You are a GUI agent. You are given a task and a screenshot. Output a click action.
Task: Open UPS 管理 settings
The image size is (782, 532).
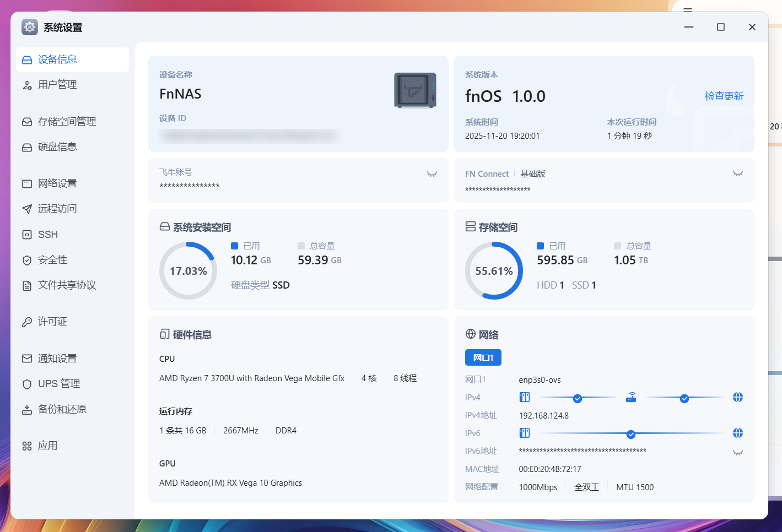tap(59, 384)
